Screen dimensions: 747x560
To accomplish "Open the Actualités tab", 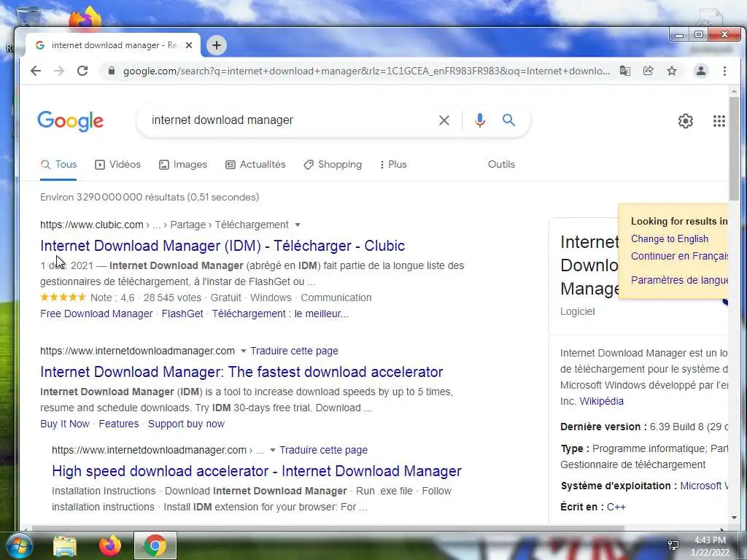I will [x=255, y=165].
